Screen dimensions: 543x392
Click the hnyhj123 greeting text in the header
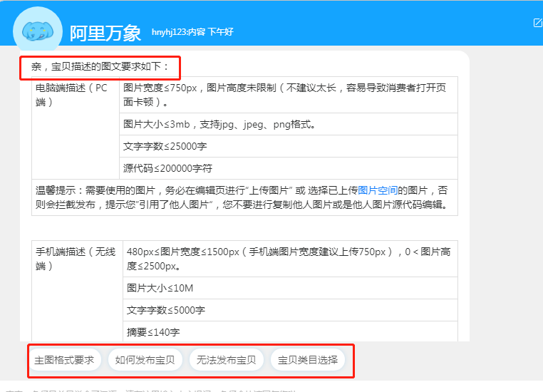click(x=192, y=33)
